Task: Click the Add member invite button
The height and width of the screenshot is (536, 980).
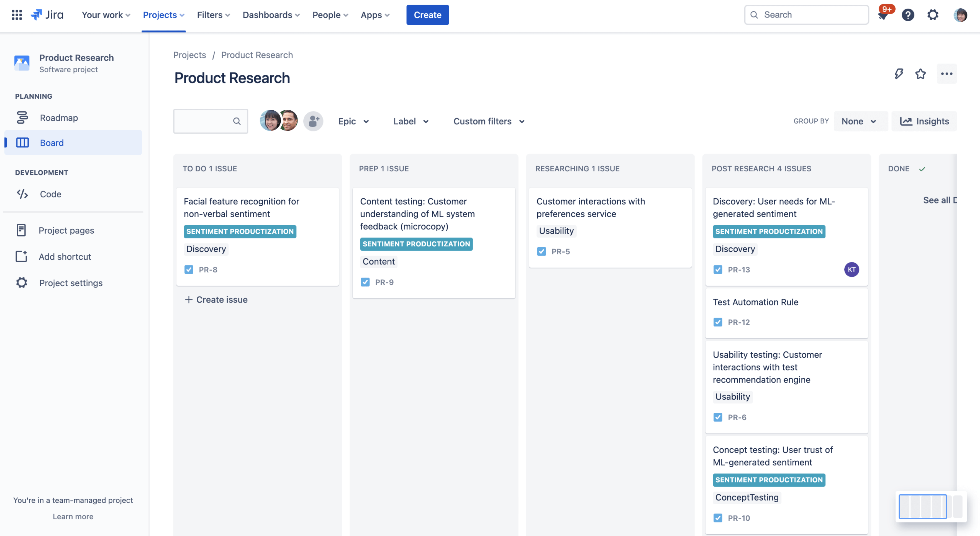Action: click(313, 121)
